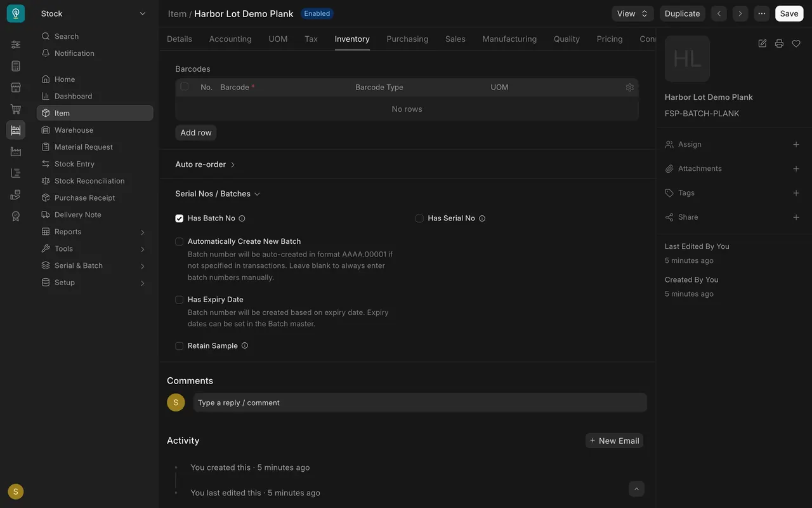Go to previous item with left arrow

[x=719, y=13]
